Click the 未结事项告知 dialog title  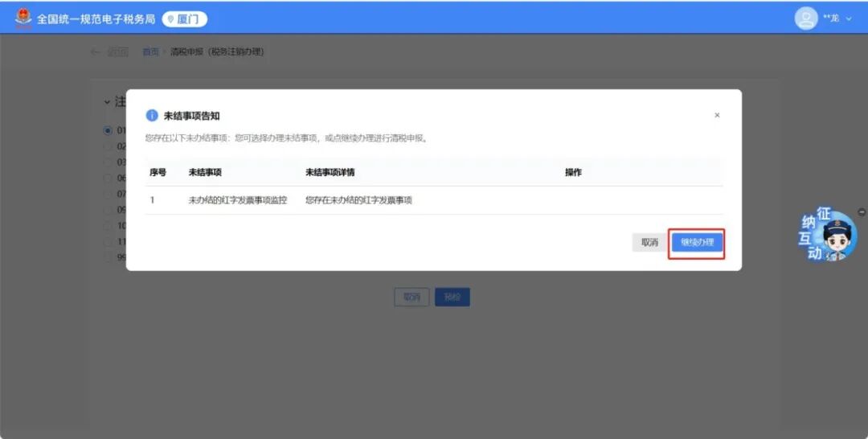pyautogui.click(x=191, y=116)
